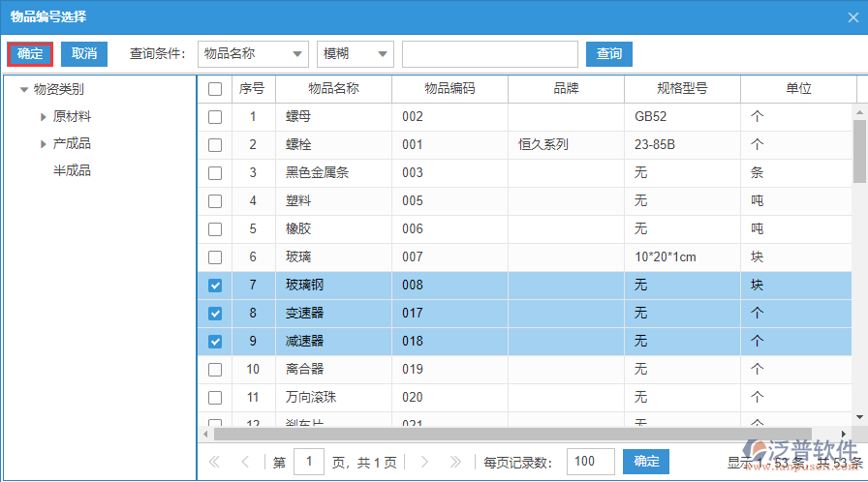Click the horizontal scrollbar thumb
The height and width of the screenshot is (482, 868).
coord(512,434)
